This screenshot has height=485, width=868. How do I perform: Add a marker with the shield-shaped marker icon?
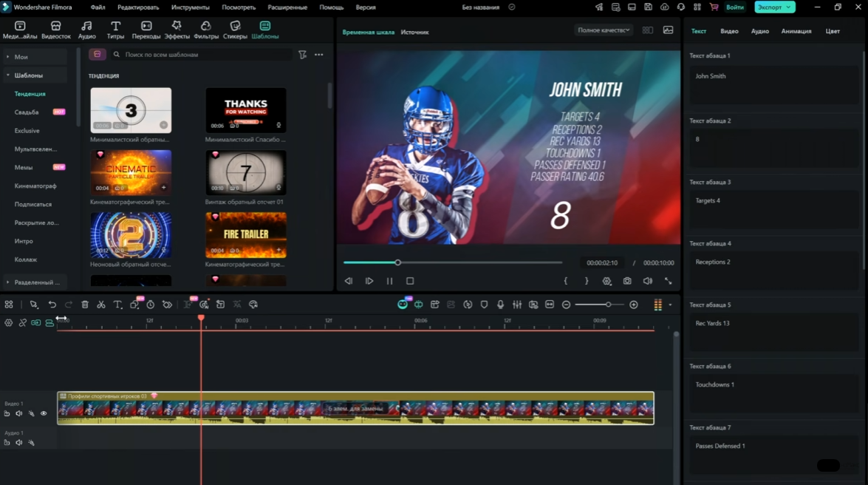click(485, 305)
